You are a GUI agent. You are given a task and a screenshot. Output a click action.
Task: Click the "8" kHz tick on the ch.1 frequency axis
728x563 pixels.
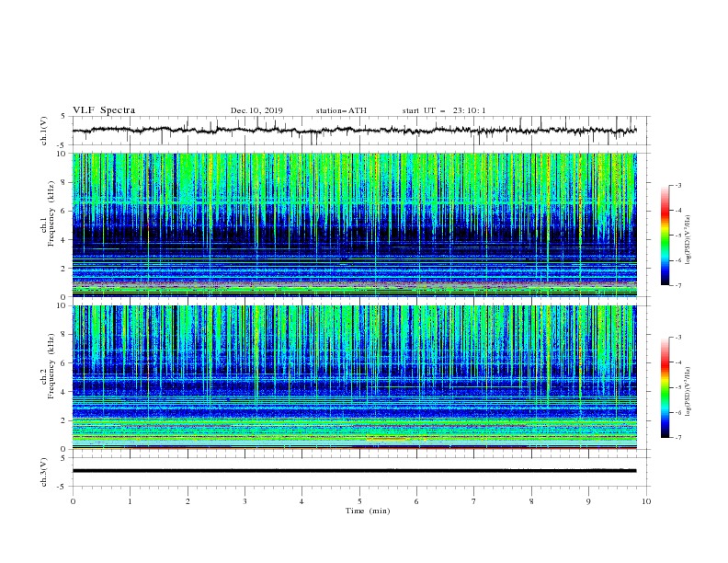(64, 182)
